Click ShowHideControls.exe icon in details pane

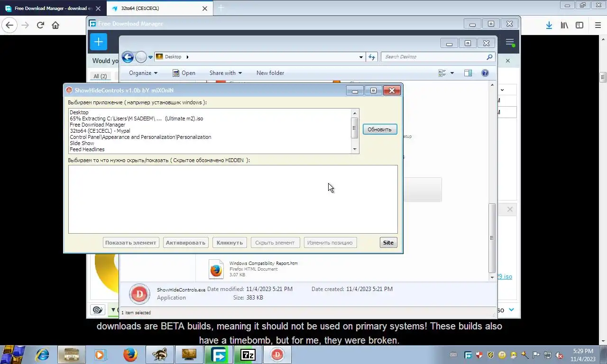139,294
